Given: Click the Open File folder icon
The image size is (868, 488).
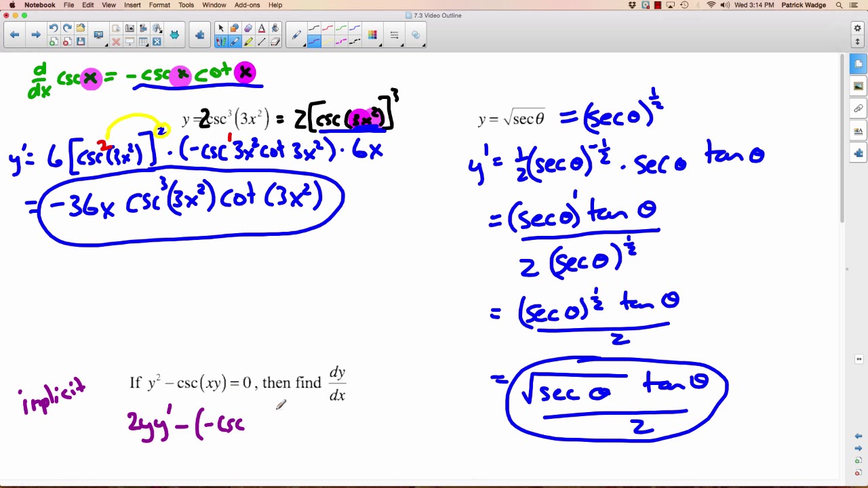Looking at the screenshot, I should point(81,28).
